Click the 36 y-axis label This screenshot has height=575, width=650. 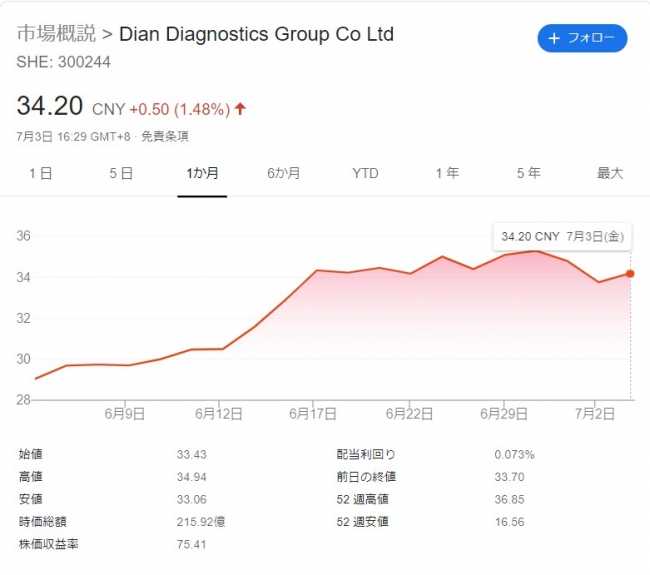[x=23, y=236]
